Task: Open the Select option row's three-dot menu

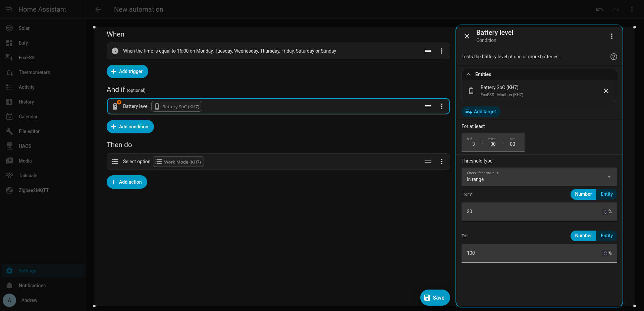Action: point(442,162)
